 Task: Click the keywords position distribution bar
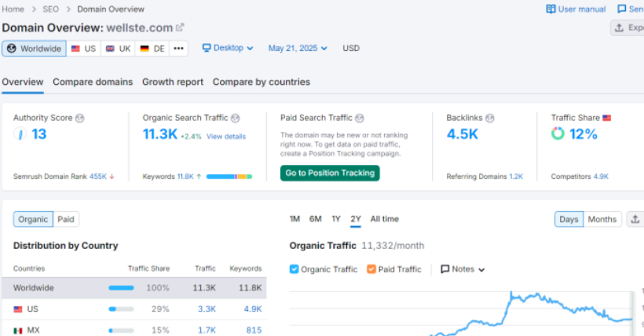click(229, 177)
